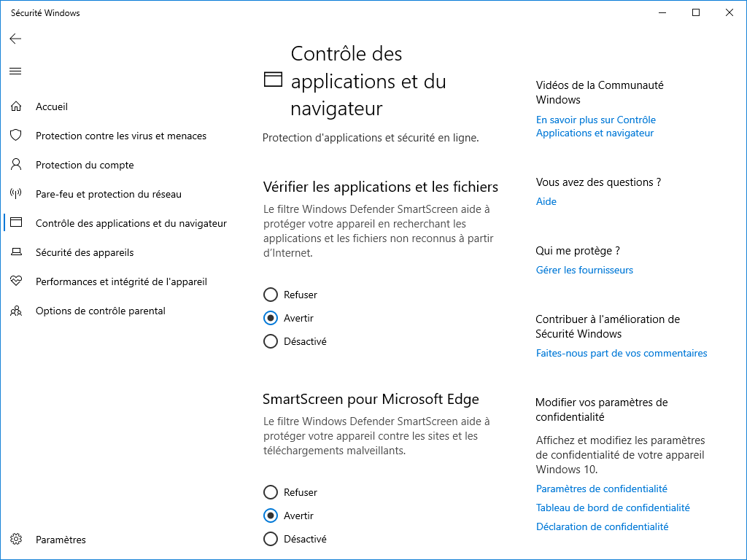Open the account protection person icon

[16, 164]
